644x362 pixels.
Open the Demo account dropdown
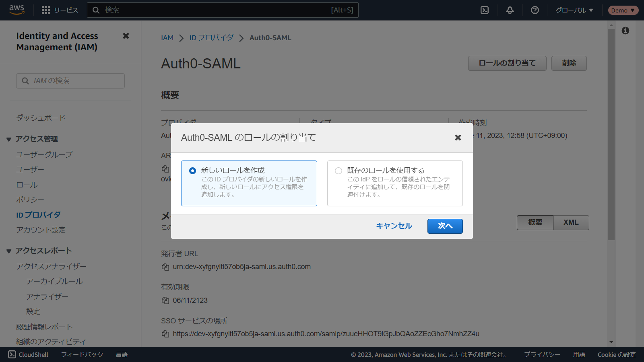623,10
